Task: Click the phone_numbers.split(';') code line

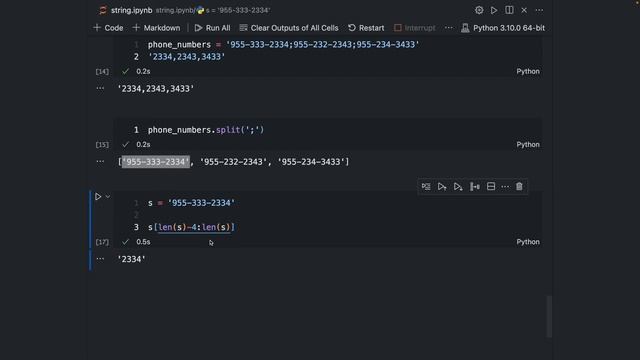Action: click(206, 130)
